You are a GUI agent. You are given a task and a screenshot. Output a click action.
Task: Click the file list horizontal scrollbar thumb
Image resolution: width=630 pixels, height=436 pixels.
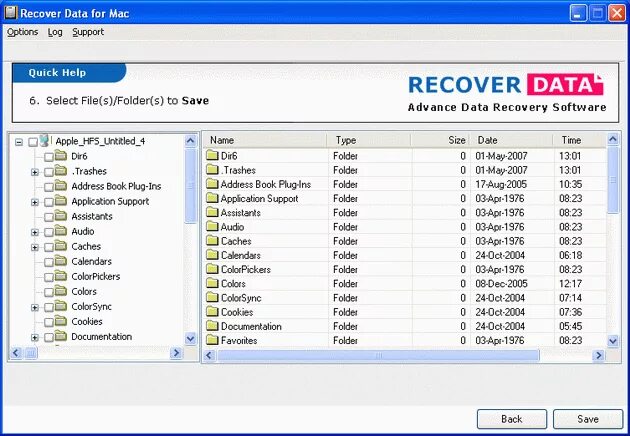(x=378, y=355)
